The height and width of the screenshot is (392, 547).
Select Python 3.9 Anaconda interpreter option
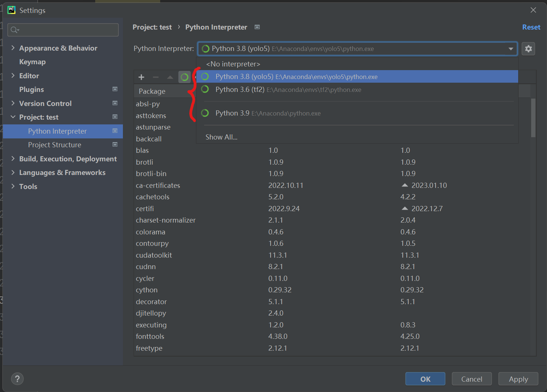[x=357, y=113]
